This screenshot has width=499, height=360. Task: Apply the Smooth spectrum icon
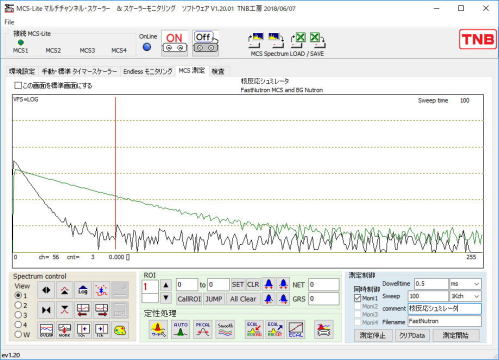coord(225,330)
